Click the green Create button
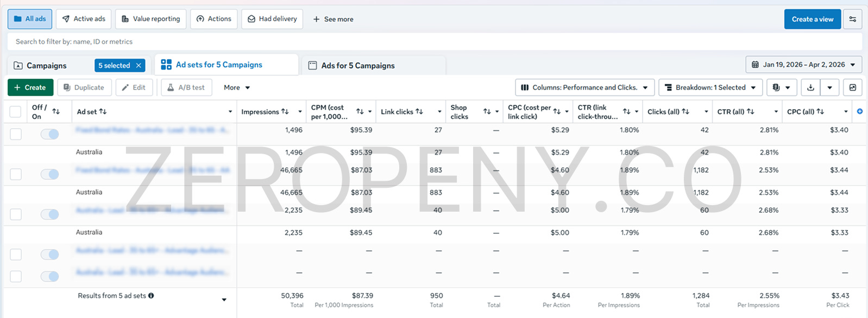The height and width of the screenshot is (318, 868). pos(30,87)
